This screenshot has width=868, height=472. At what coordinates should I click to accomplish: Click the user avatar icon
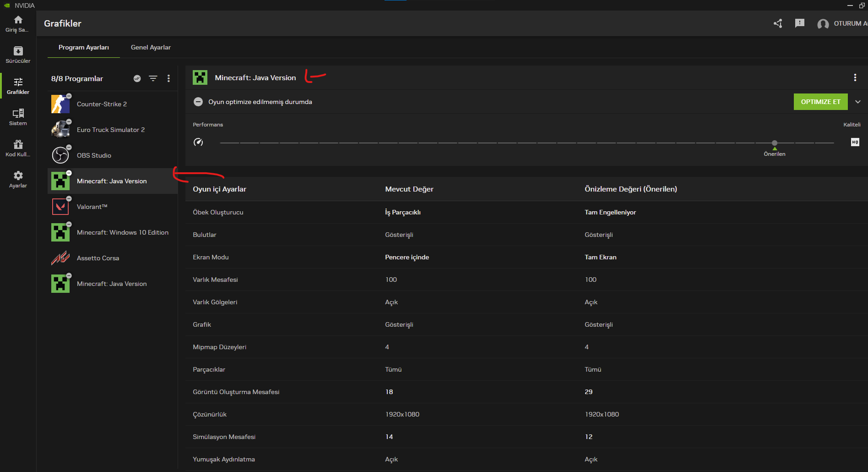coord(823,24)
